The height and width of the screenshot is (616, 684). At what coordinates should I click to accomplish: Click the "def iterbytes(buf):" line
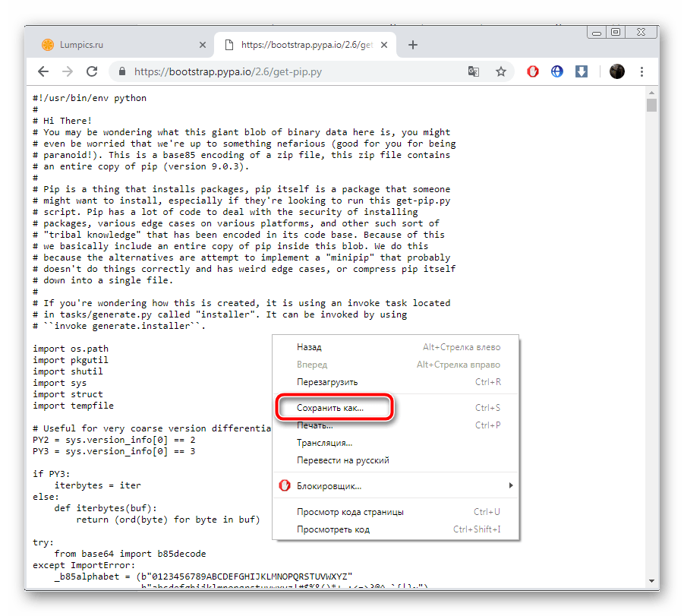[x=106, y=508]
